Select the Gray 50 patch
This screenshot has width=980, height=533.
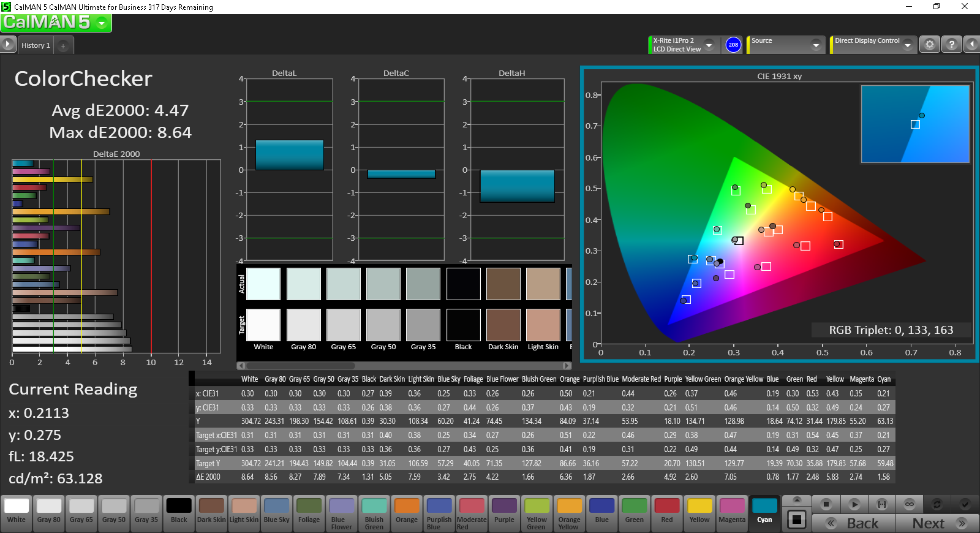click(x=114, y=513)
